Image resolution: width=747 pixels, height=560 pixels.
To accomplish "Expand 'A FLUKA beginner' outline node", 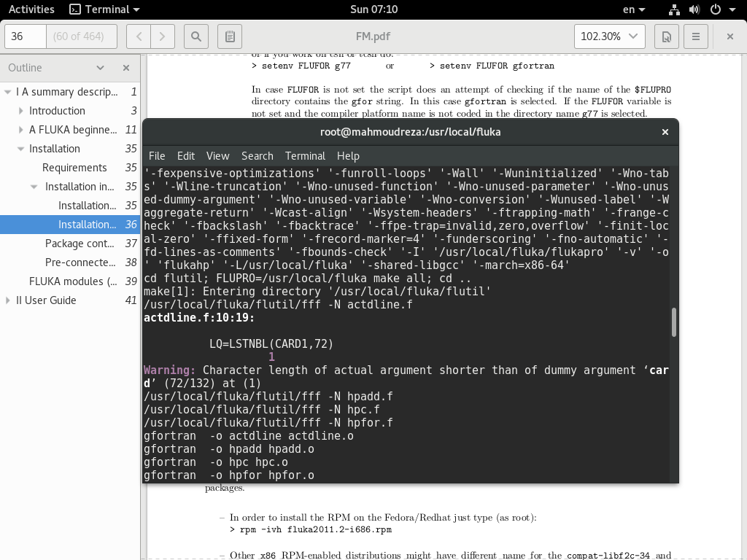I will coord(20,130).
